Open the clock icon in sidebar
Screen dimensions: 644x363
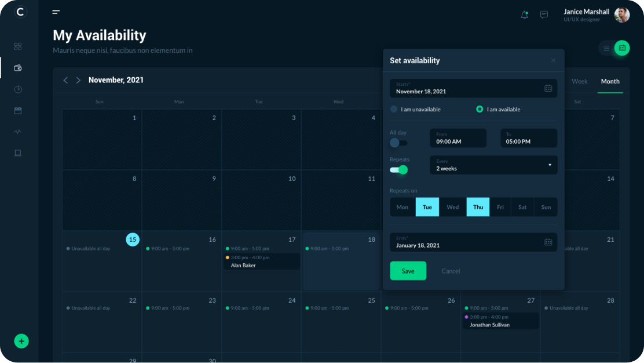coord(18,89)
